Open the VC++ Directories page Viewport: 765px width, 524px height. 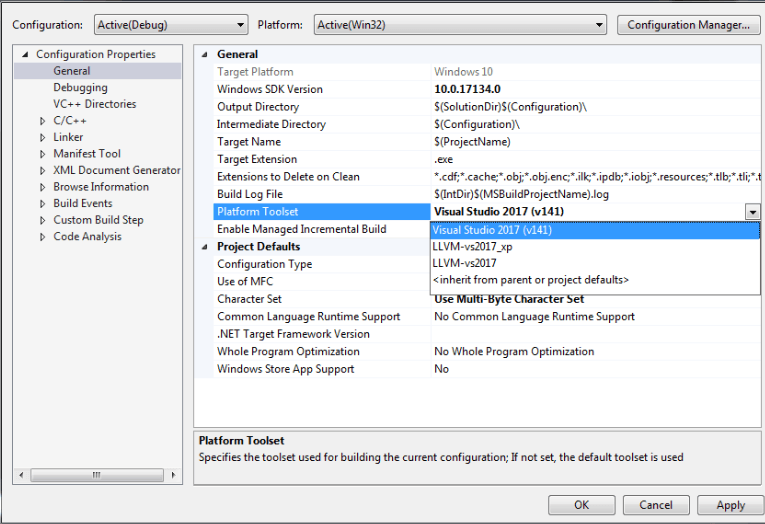pos(94,104)
